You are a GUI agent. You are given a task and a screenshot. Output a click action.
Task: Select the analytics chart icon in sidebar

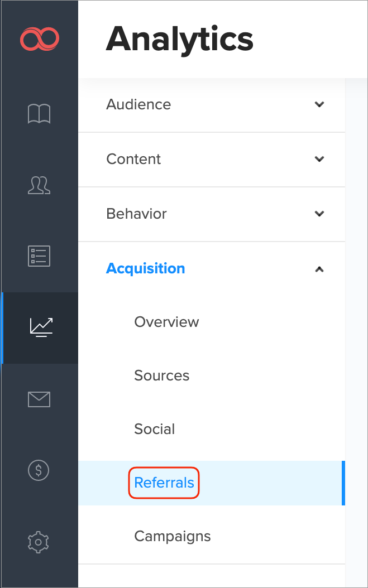tap(41, 327)
